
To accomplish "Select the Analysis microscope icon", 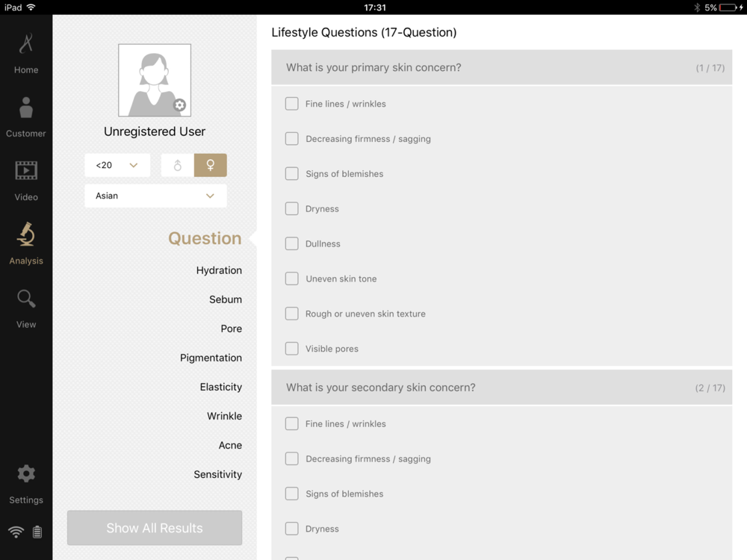I will click(x=26, y=235).
